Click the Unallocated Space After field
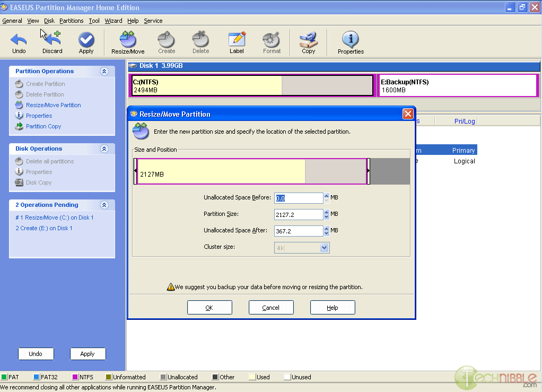Screen dimensions: 542x392 pos(299,231)
